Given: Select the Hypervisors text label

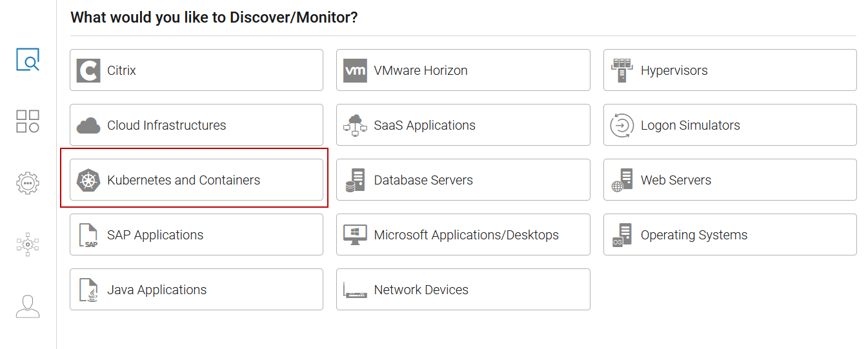Looking at the screenshot, I should 674,70.
